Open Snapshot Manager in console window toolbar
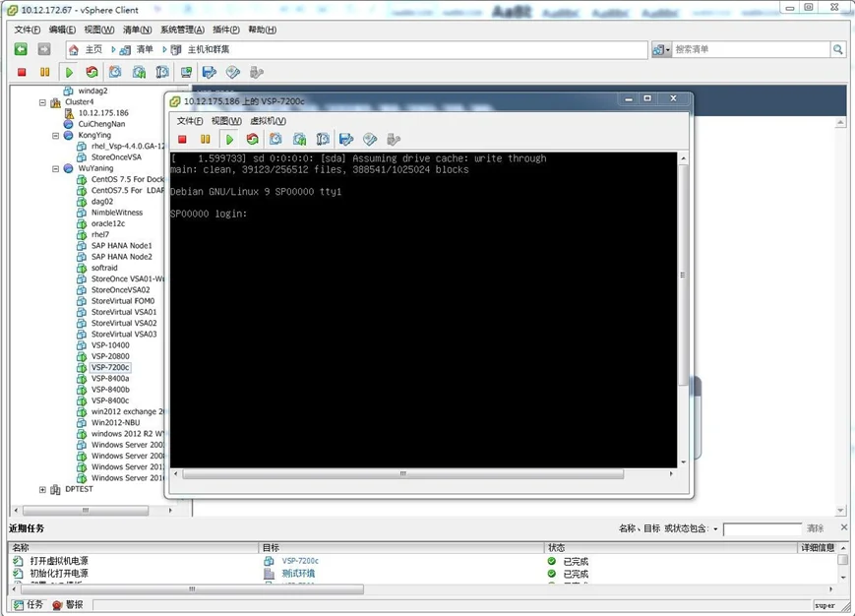Viewport: 855px width, 616px height. pos(323,140)
